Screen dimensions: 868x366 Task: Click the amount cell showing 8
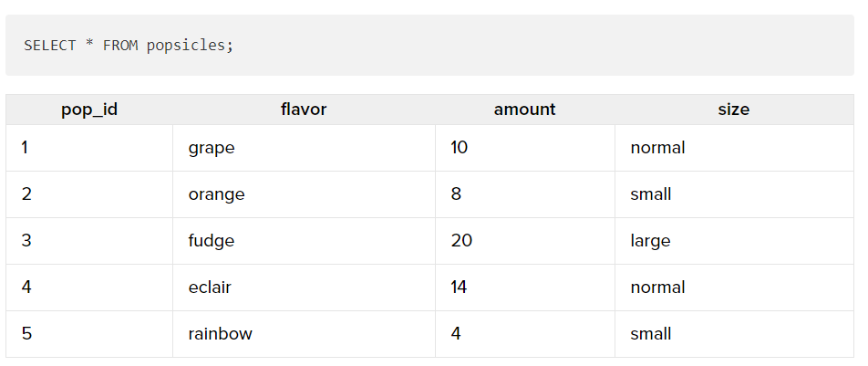525,194
